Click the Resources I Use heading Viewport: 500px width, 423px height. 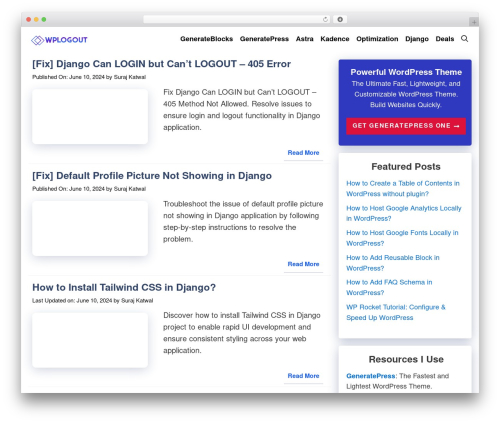(x=406, y=359)
